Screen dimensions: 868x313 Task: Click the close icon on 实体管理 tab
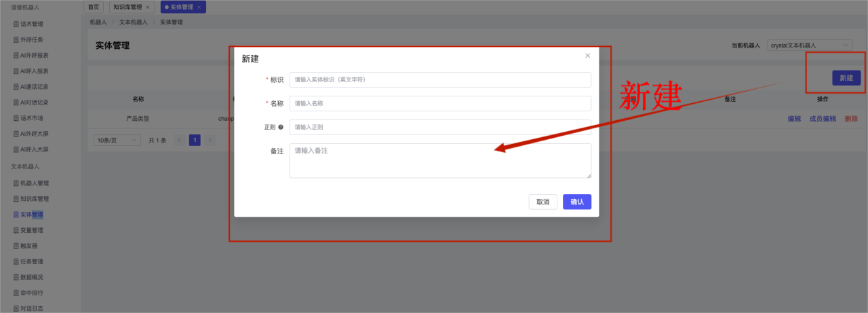pyautogui.click(x=199, y=7)
